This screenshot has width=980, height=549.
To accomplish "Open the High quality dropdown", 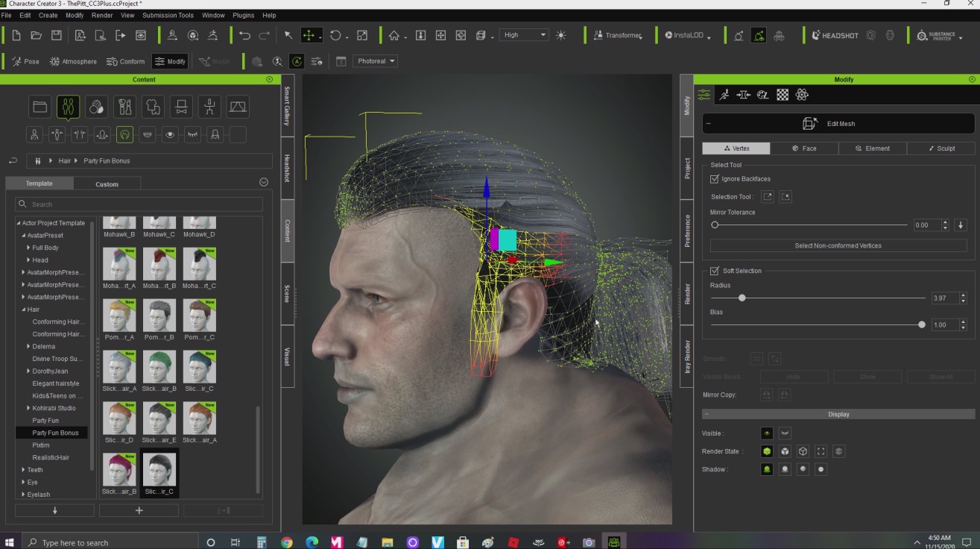I will click(525, 35).
